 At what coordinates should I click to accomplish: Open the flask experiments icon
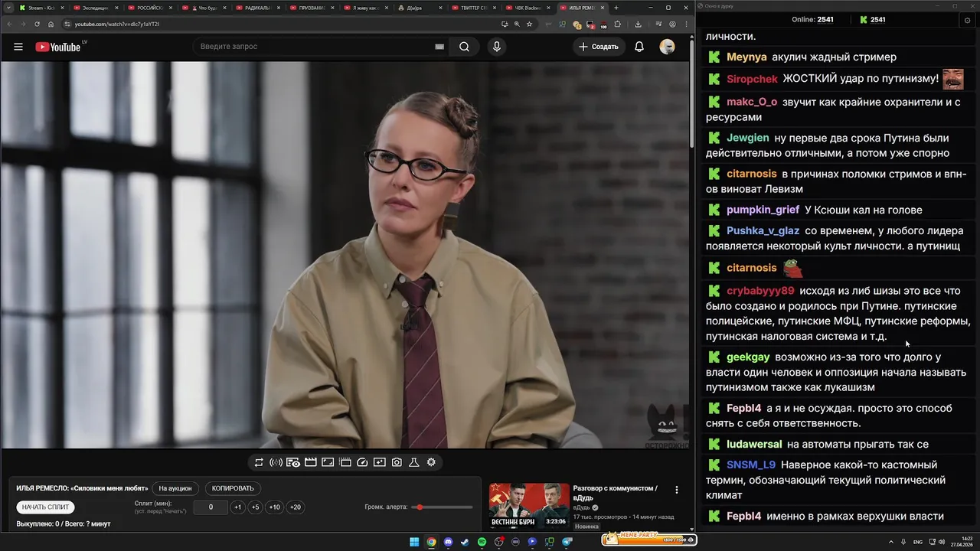tap(414, 462)
